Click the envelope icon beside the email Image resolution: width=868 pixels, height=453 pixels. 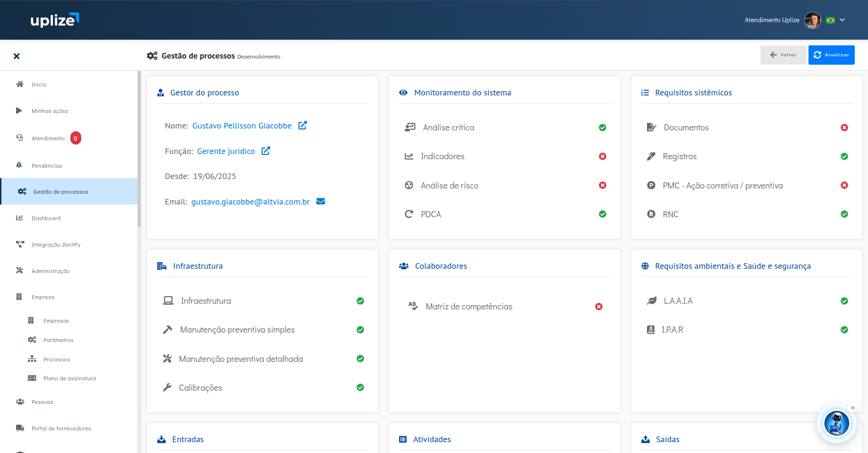tap(321, 201)
